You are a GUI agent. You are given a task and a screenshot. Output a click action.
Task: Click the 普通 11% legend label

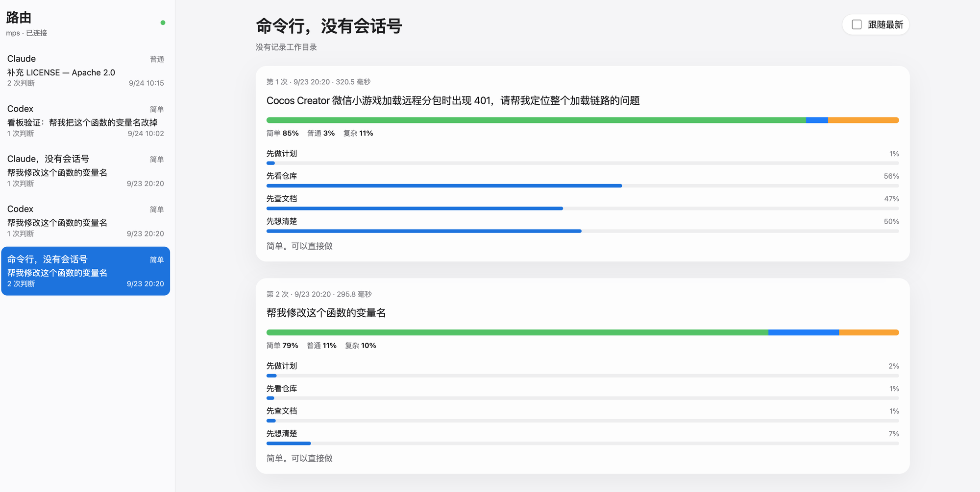pyautogui.click(x=321, y=346)
